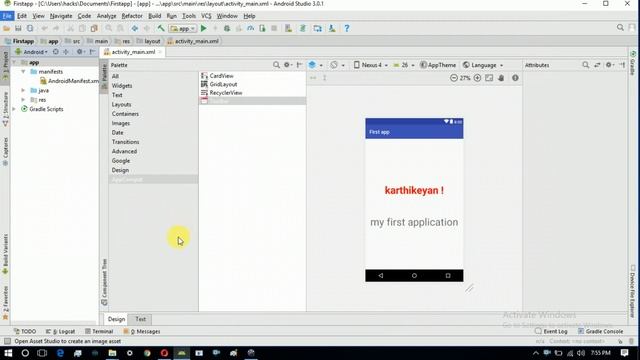Screen dimensions: 640x360
Task: Collapse the manifests folder
Action: 23,71
